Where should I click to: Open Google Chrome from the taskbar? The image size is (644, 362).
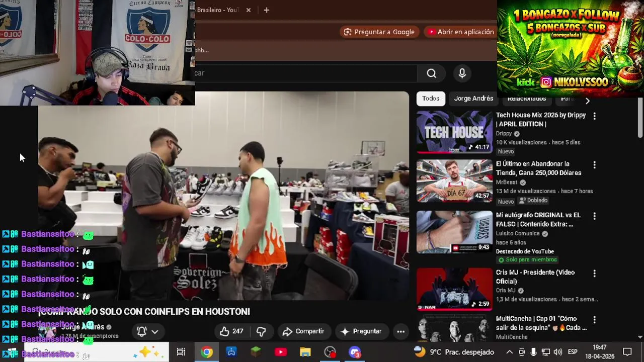pyautogui.click(x=207, y=352)
